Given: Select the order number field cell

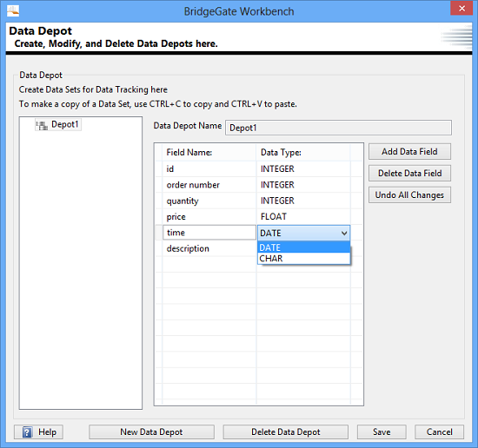Looking at the screenshot, I should (209, 185).
